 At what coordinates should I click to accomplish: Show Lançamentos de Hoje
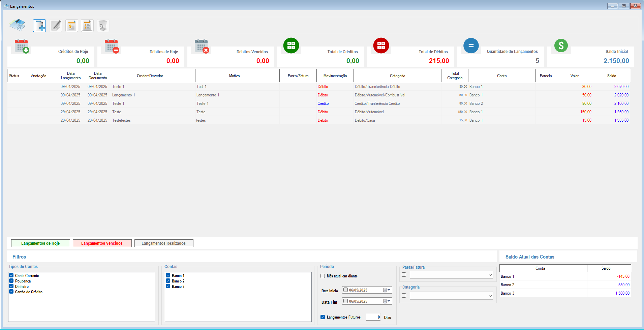(40, 243)
